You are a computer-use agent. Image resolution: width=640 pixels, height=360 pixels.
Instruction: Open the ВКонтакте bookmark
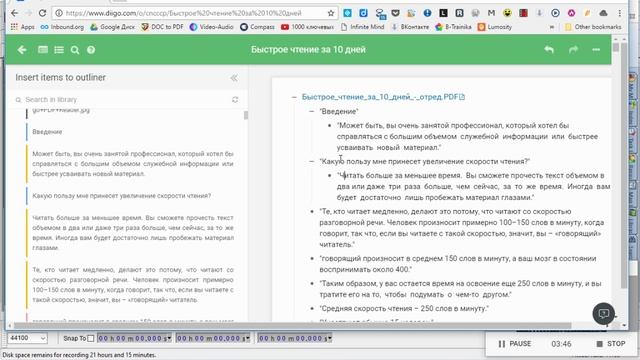coord(410,27)
